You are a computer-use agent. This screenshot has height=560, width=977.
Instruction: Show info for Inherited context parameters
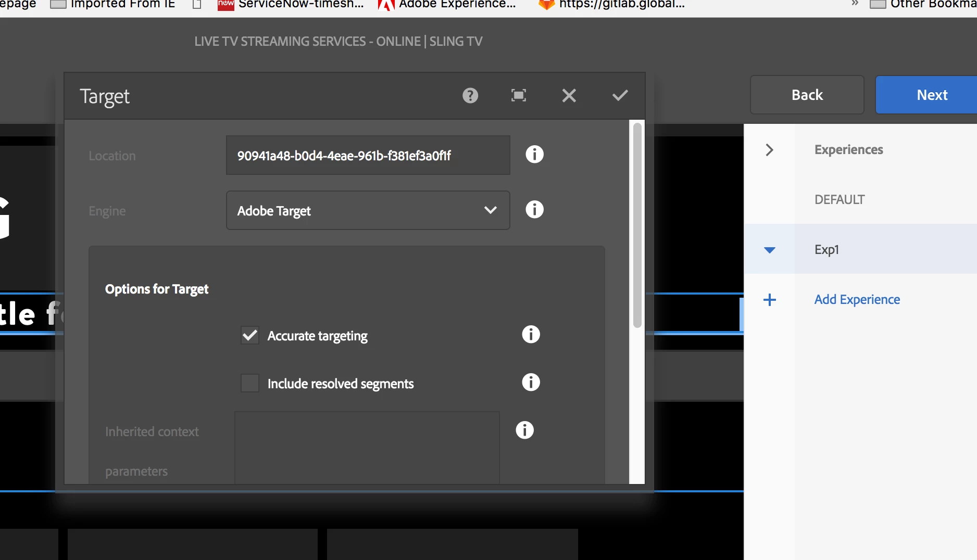click(x=524, y=430)
